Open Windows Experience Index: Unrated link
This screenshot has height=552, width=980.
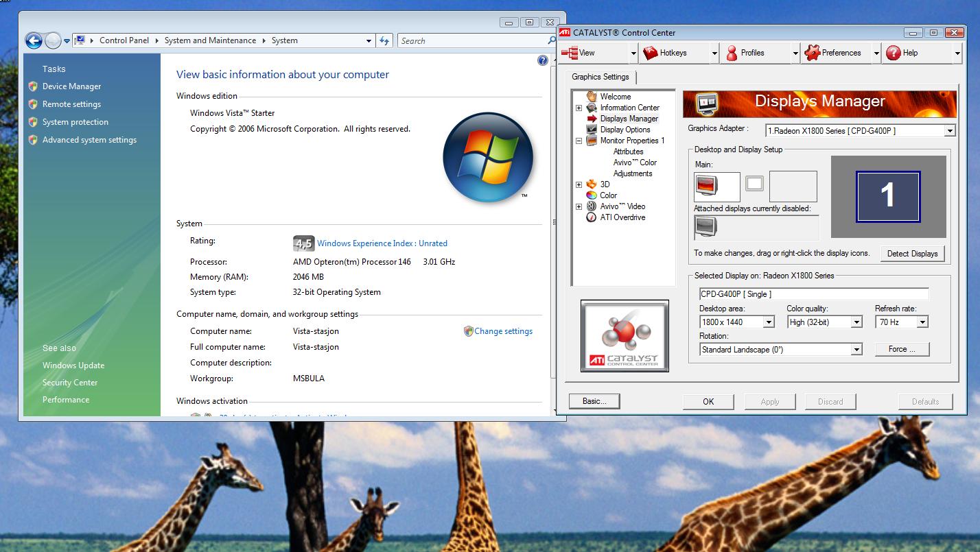382,243
